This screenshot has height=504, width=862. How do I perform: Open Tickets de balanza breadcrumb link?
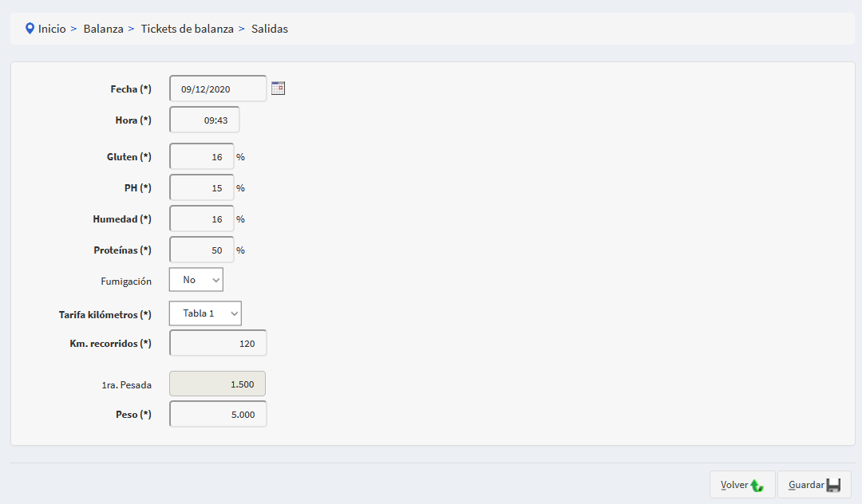pyautogui.click(x=187, y=29)
